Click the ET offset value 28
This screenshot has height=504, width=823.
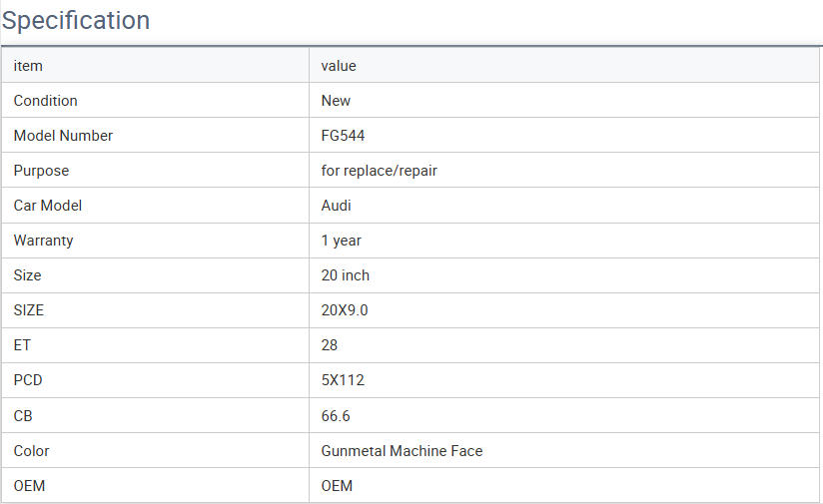coord(330,345)
